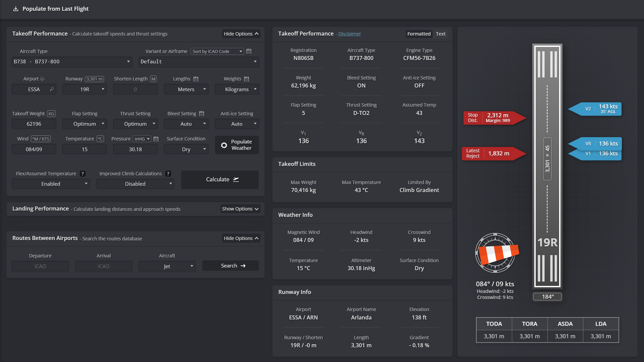Click the save icon beside Weights
This screenshot has width=644, height=362.
247,79
